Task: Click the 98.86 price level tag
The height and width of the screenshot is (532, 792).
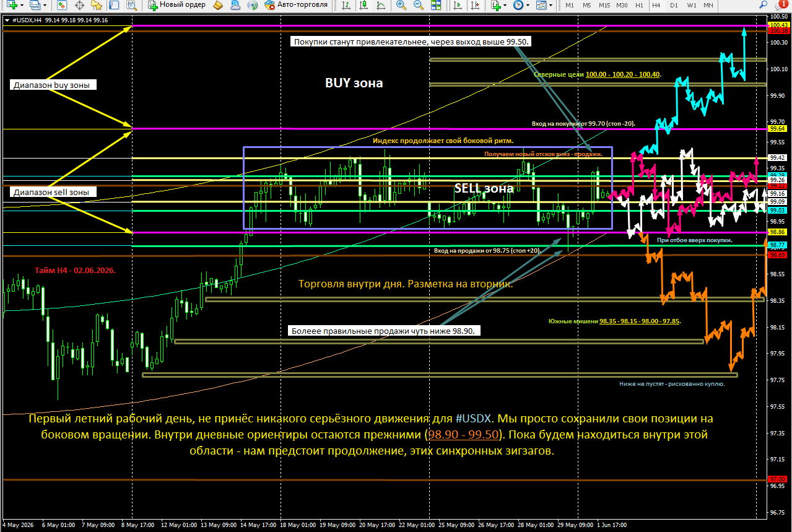Action: (777, 232)
